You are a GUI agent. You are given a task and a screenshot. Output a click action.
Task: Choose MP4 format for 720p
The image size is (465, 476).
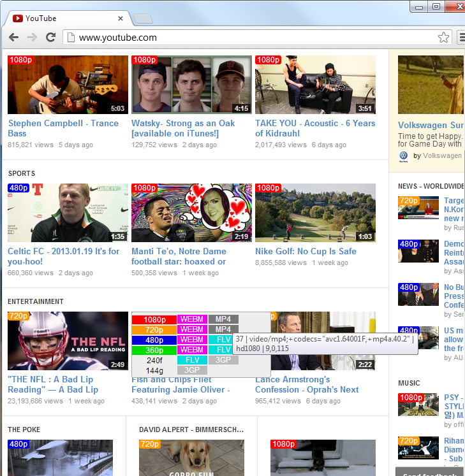coord(223,329)
